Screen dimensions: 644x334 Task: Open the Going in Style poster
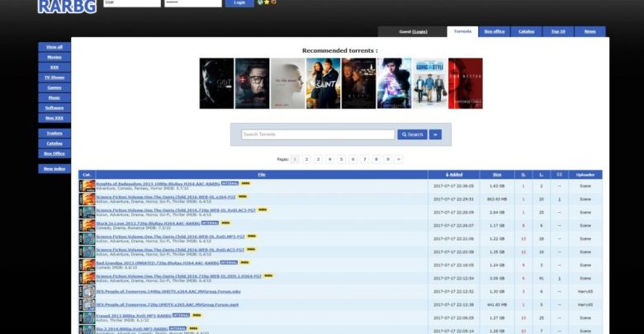(x=429, y=83)
